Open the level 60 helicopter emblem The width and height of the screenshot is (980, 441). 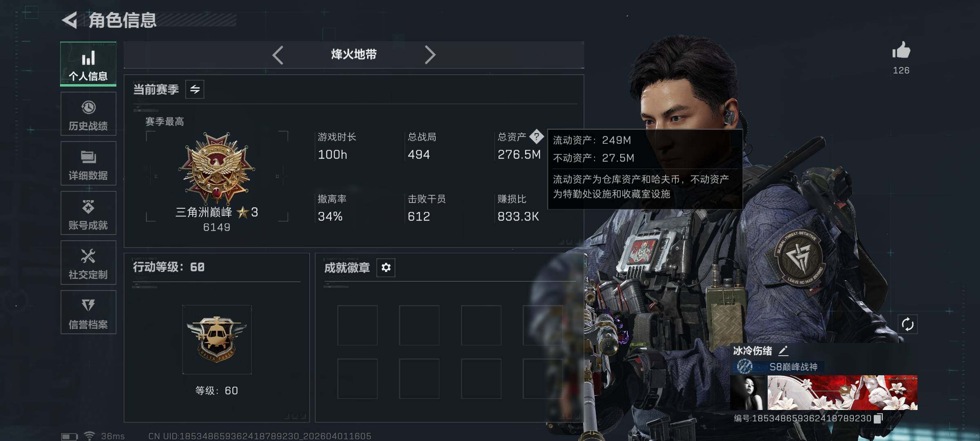point(217,339)
